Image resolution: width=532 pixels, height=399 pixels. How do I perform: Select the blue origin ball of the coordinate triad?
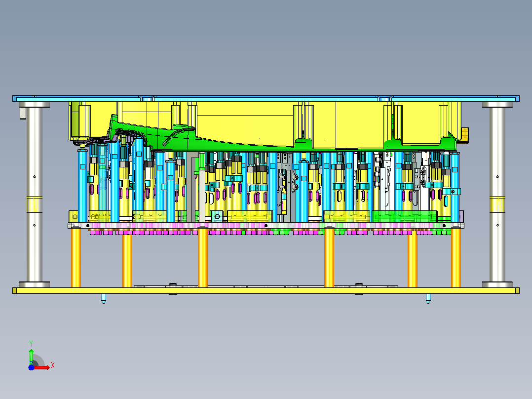(x=31, y=368)
